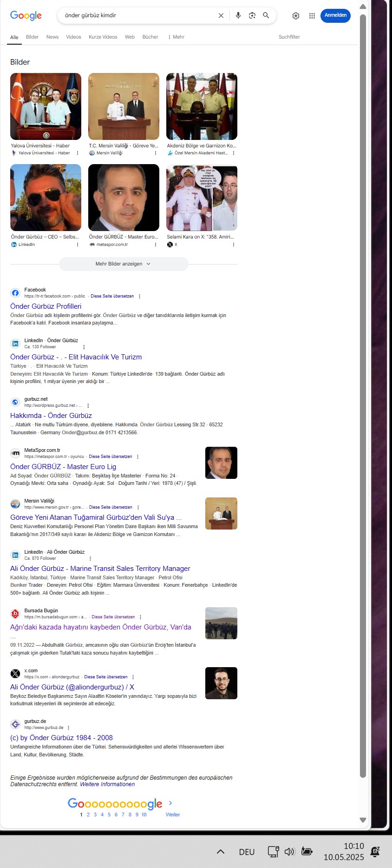Open more options for Önder Gürbüz LinkedIn result
The image size is (392, 868).
click(84, 347)
